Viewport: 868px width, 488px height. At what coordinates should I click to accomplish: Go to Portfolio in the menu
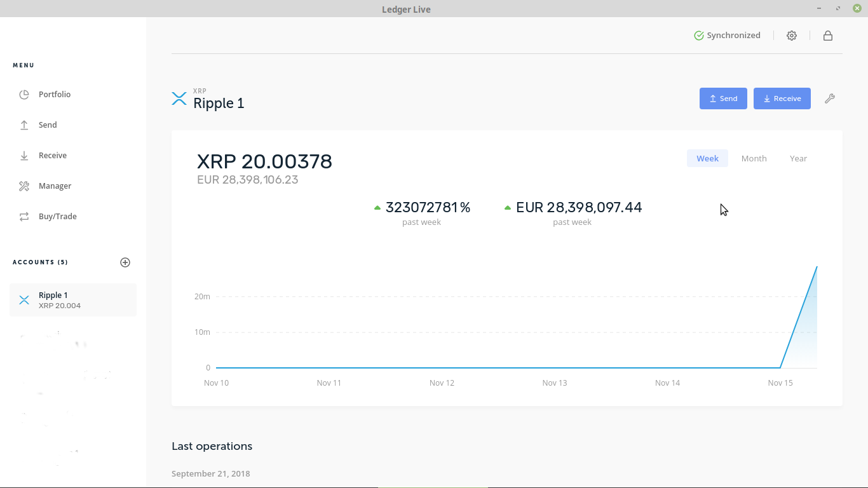55,95
